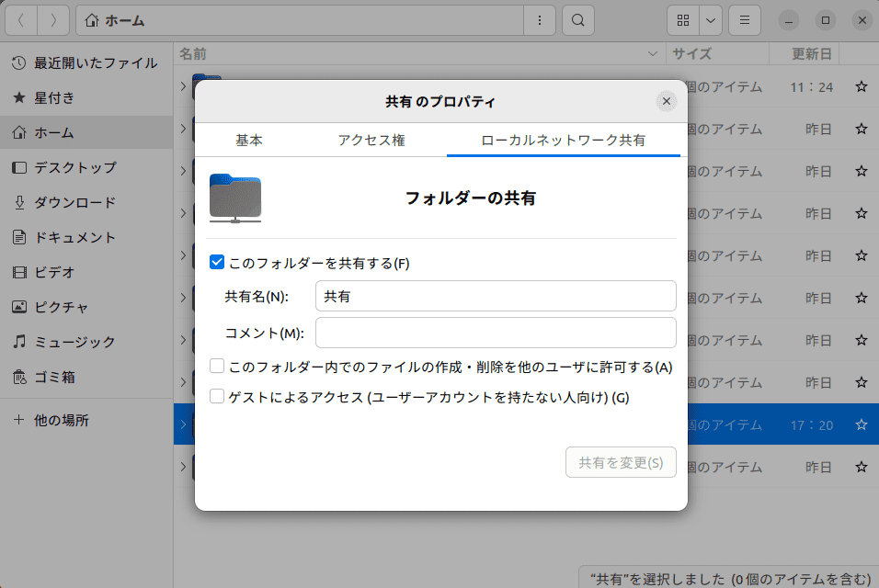Switch to the 基本 tab

(249, 140)
